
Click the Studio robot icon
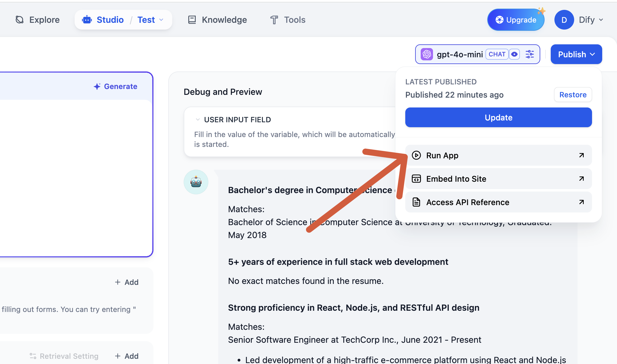coord(87,19)
